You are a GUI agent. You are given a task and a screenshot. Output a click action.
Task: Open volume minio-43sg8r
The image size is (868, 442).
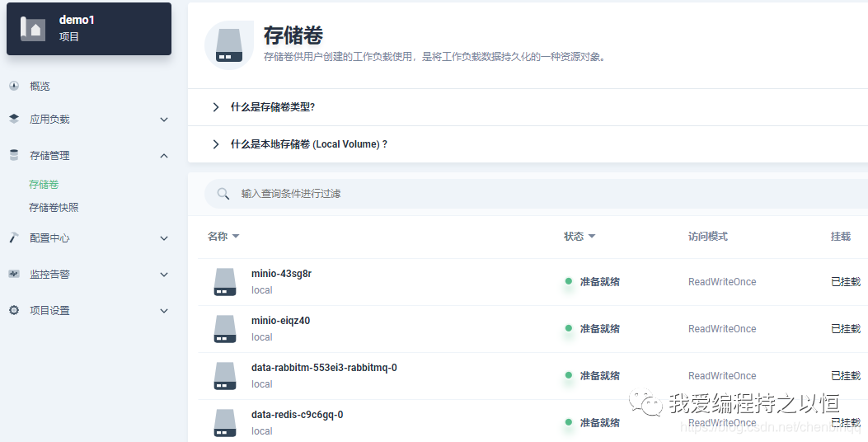point(281,274)
